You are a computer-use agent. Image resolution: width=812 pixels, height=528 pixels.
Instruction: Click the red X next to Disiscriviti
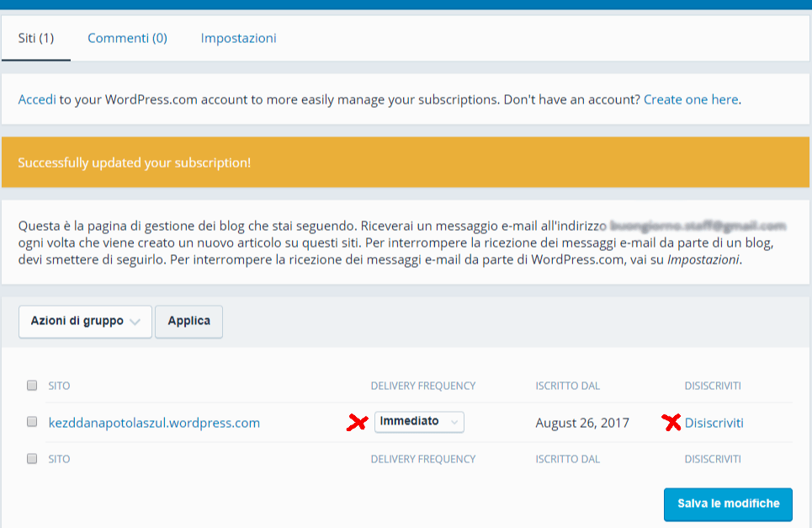pyautogui.click(x=671, y=422)
